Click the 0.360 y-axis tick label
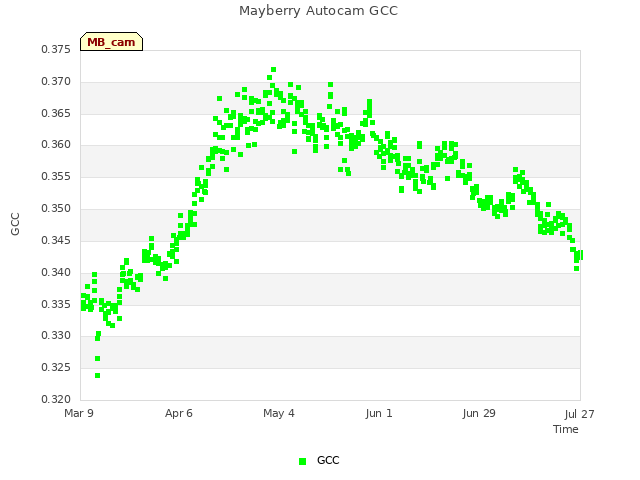The width and height of the screenshot is (640, 480). [56, 145]
